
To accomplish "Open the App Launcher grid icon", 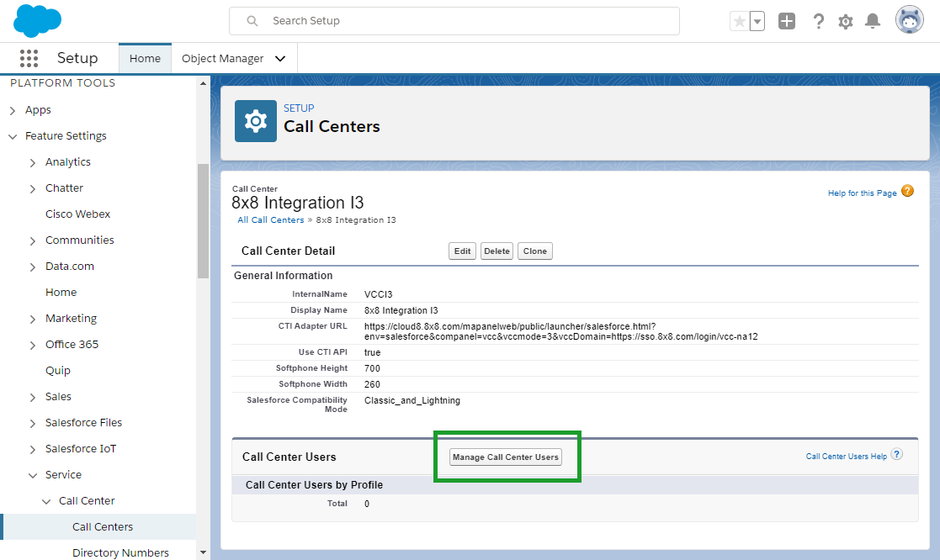I will 29,58.
